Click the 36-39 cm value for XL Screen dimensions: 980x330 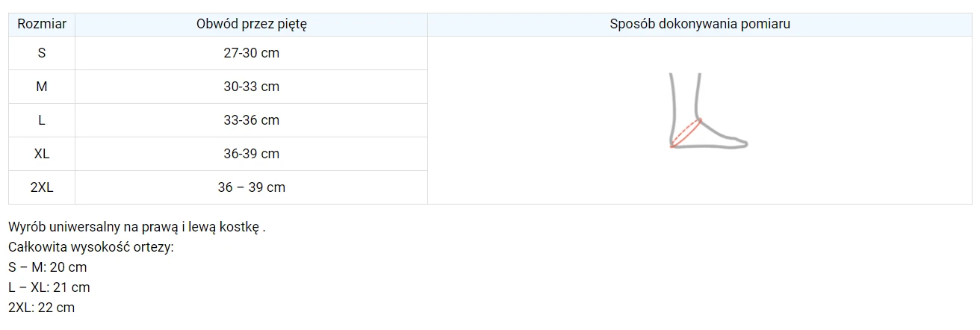[252, 154]
